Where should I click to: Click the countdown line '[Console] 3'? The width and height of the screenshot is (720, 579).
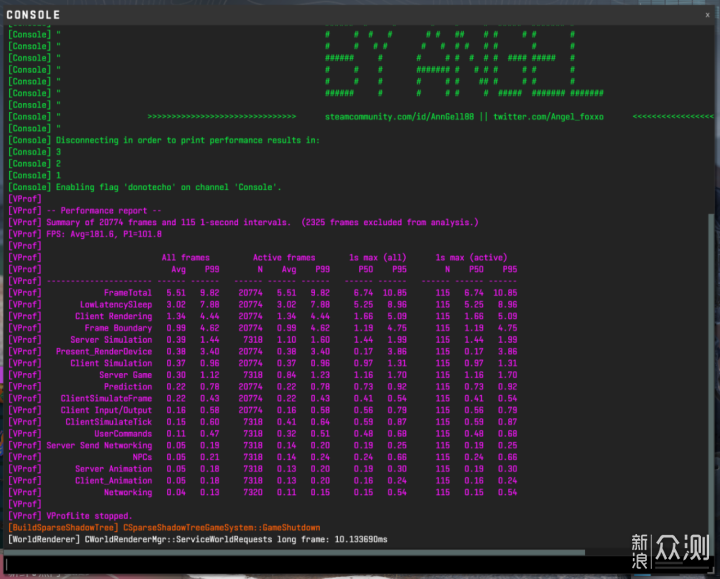[x=34, y=152]
